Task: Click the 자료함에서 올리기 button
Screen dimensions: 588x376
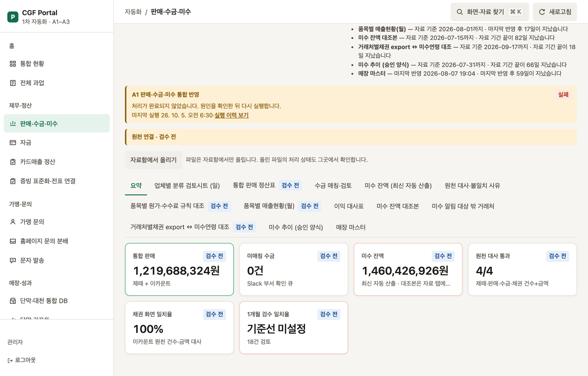Action: pos(154,160)
